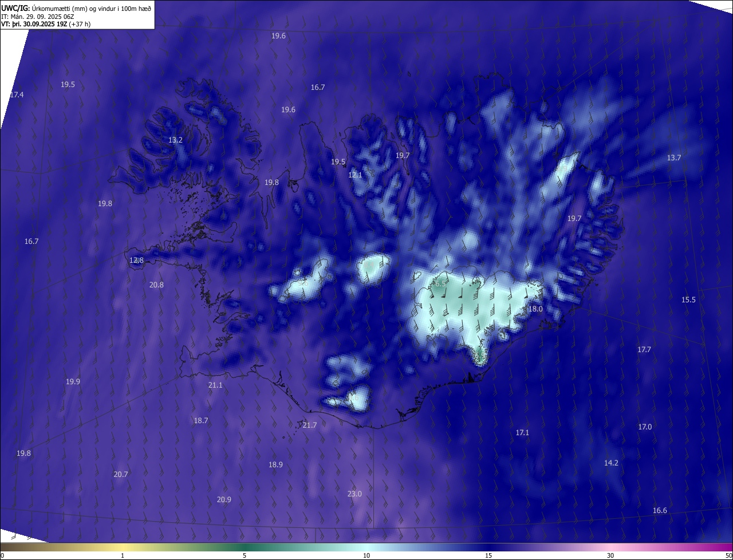Click the 0 tick on the color scale
This screenshot has height=560, width=733.
click(x=2, y=556)
